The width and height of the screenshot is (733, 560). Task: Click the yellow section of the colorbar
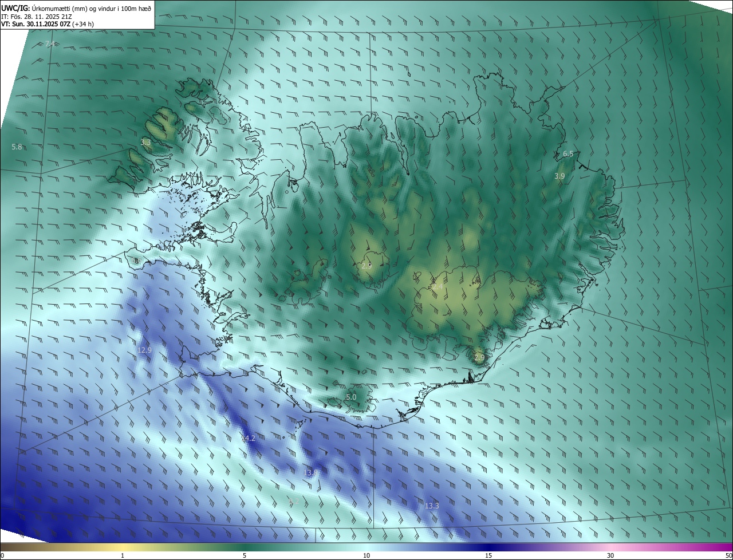(123, 547)
